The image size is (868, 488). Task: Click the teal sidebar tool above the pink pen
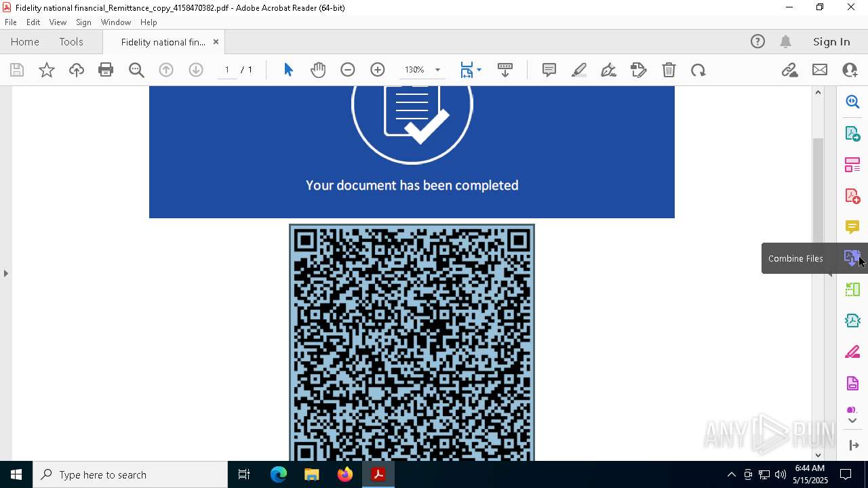click(852, 321)
